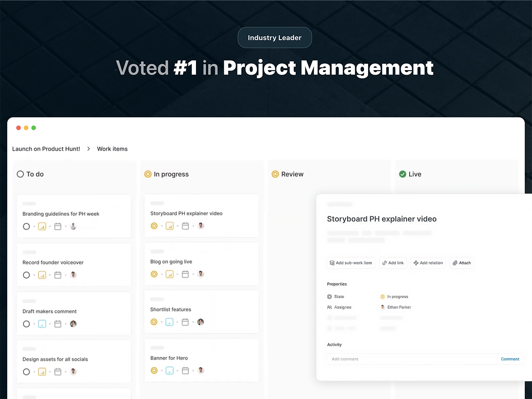532x399 pixels.
Task: Click the Comment link in Activity
Action: click(x=510, y=359)
